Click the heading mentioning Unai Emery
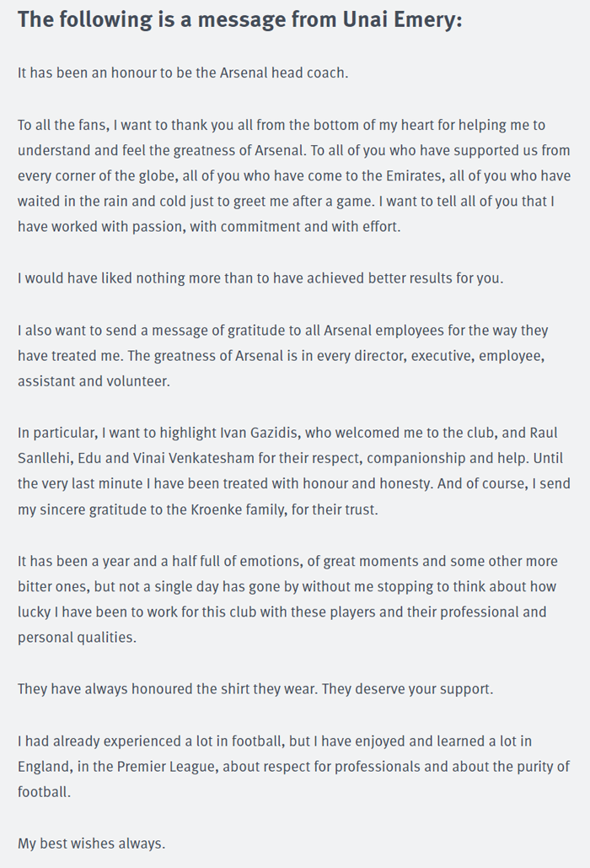Image resolution: width=590 pixels, height=868 pixels. pos(239,20)
